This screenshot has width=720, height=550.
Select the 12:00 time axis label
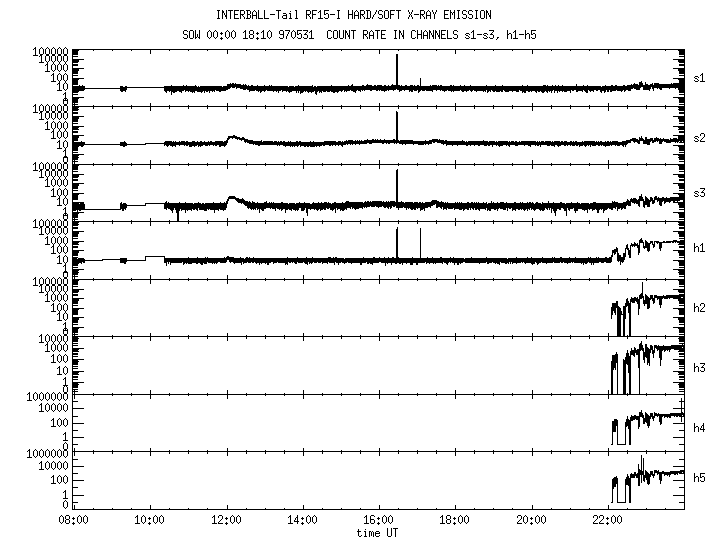point(226,520)
